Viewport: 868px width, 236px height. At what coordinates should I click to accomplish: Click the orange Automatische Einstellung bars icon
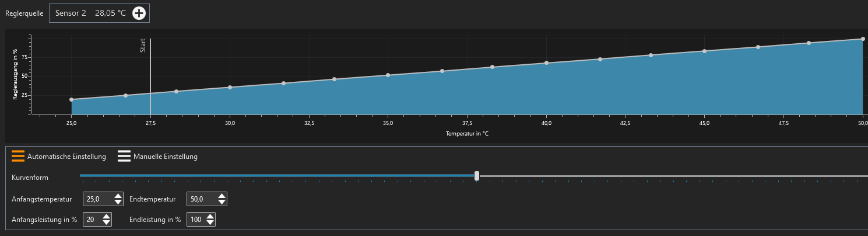18,156
